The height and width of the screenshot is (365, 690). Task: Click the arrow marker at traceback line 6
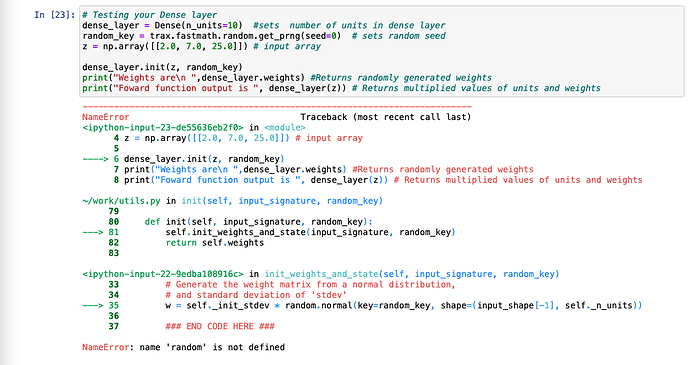pos(95,159)
